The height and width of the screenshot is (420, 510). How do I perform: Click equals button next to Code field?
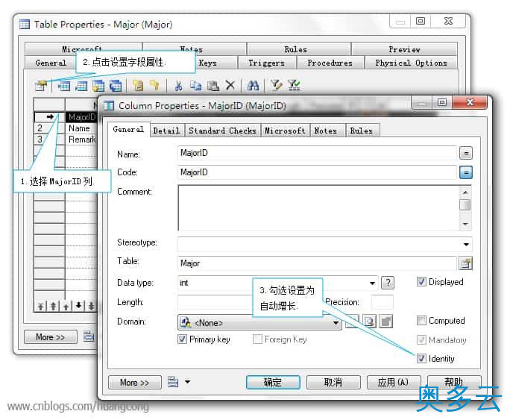coord(466,172)
